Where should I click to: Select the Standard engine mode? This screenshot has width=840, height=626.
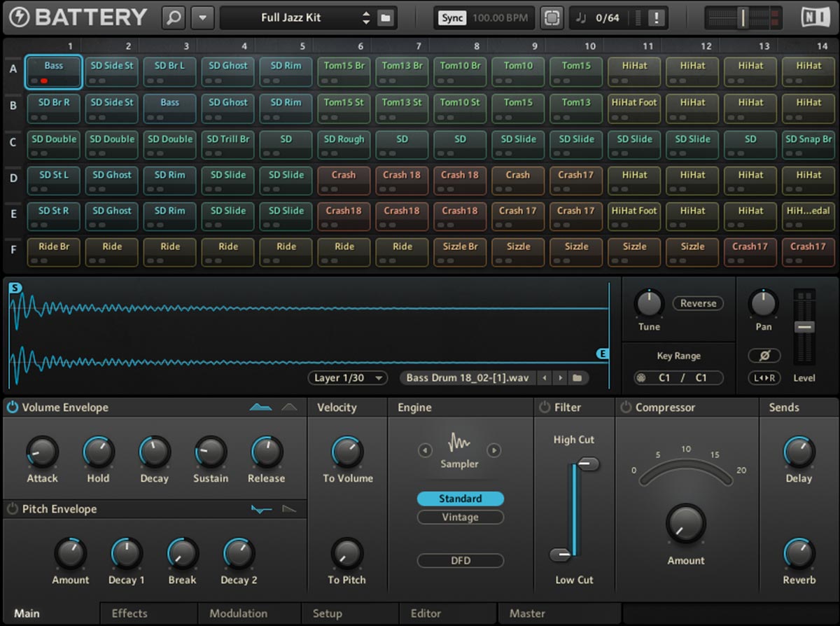click(x=460, y=499)
